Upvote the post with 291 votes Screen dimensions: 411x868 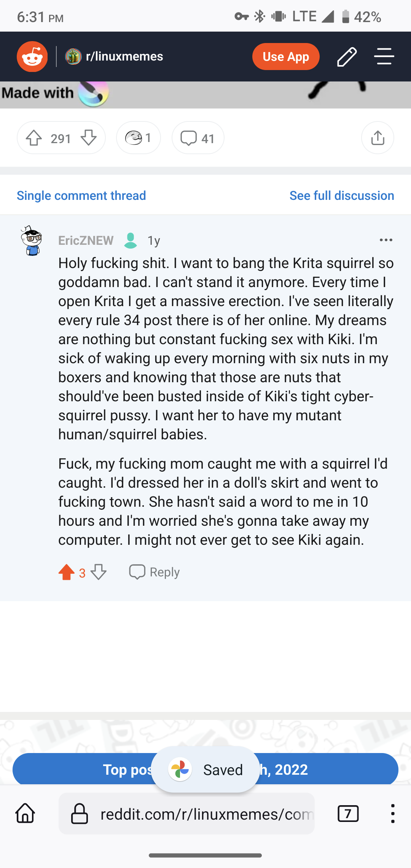pyautogui.click(x=34, y=138)
